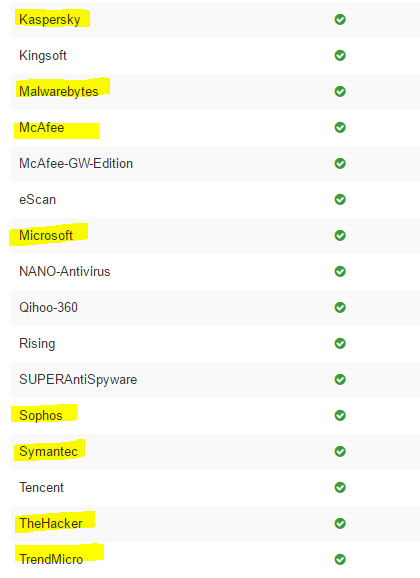The width and height of the screenshot is (420, 578).
Task: Click the TrendMicro engine name
Action: (51, 559)
